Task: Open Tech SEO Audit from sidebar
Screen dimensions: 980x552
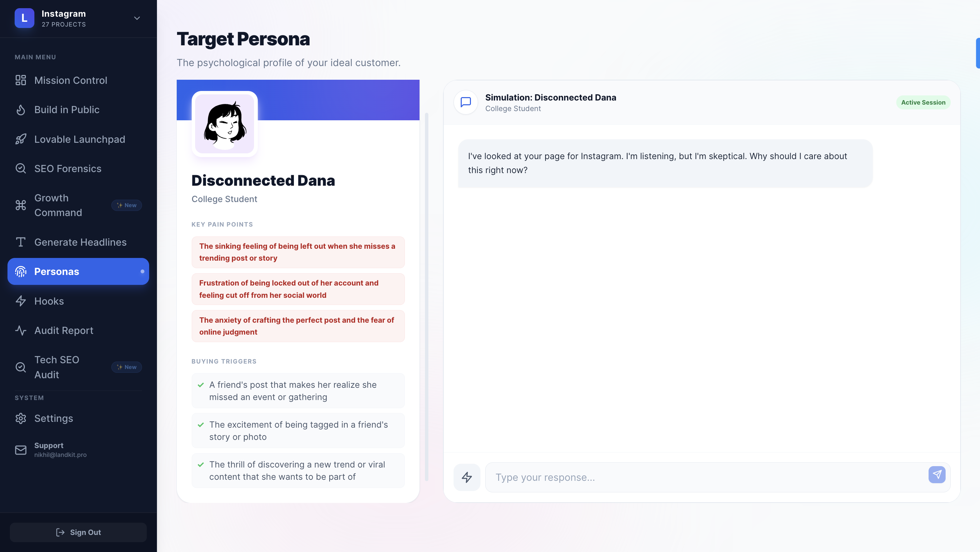Action: [x=57, y=367]
